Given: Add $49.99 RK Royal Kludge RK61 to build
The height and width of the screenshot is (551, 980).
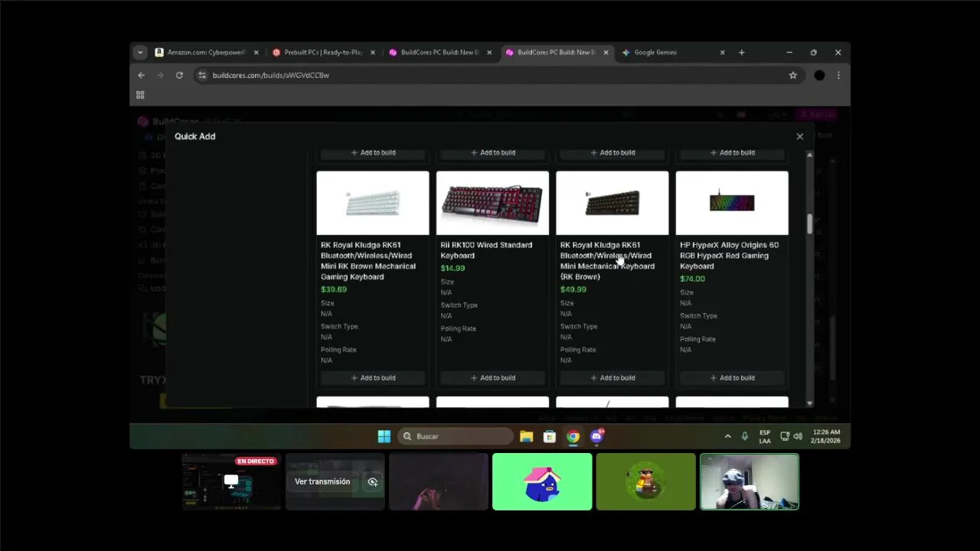Looking at the screenshot, I should (x=612, y=377).
